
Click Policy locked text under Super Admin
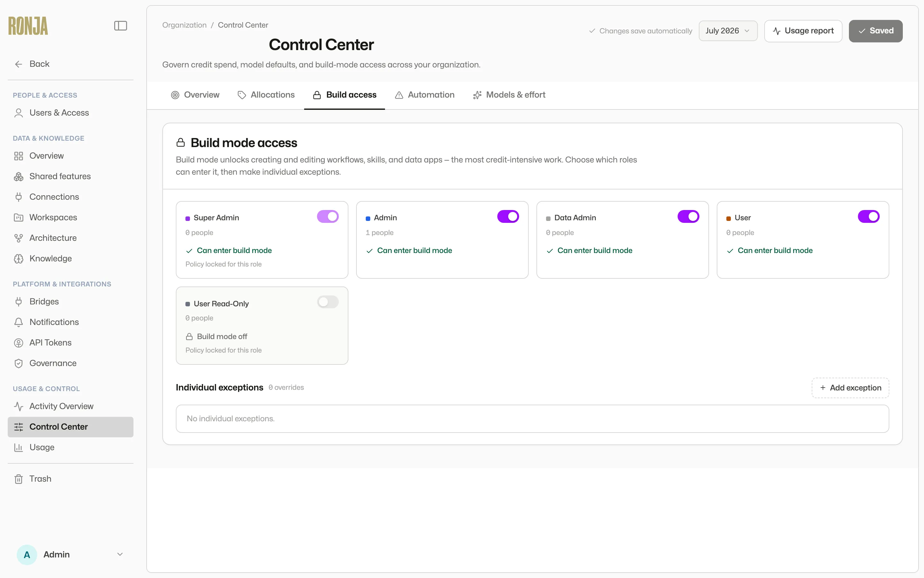(223, 265)
